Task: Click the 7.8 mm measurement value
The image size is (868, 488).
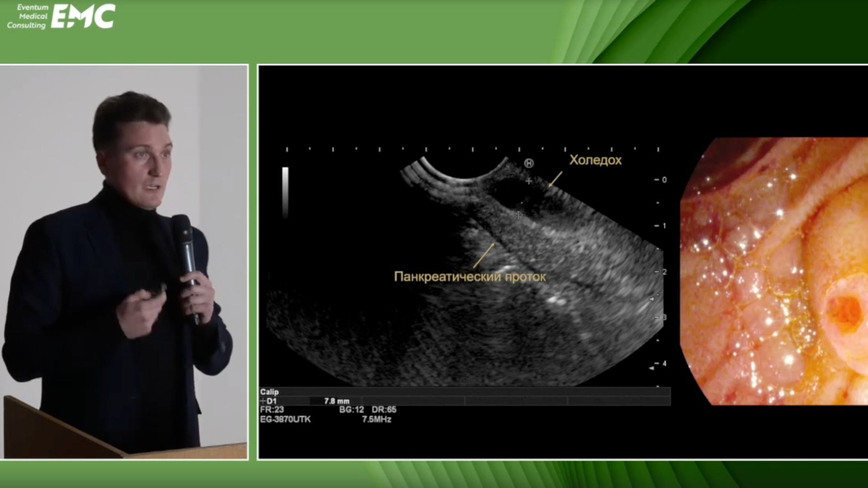Action: click(x=336, y=401)
